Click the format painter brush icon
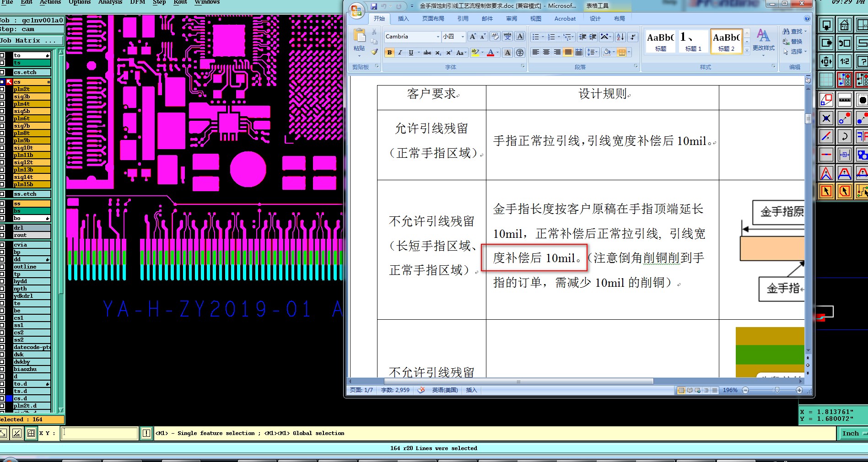 pos(374,52)
